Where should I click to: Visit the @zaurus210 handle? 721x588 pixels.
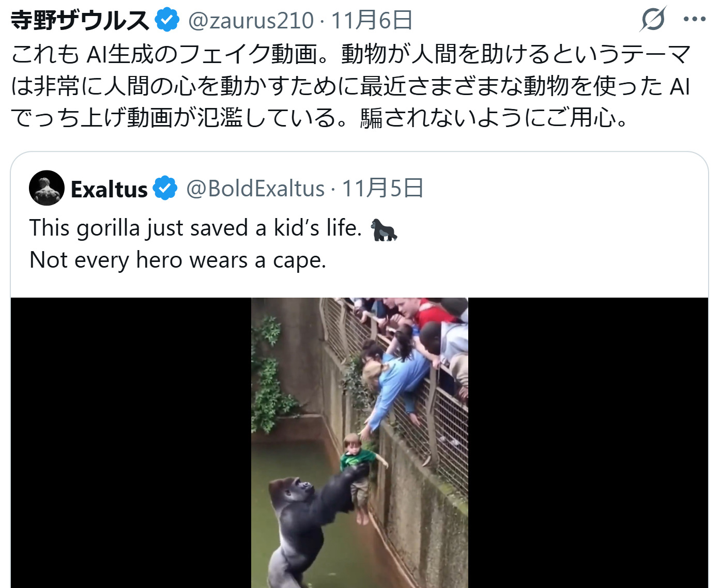tap(251, 21)
